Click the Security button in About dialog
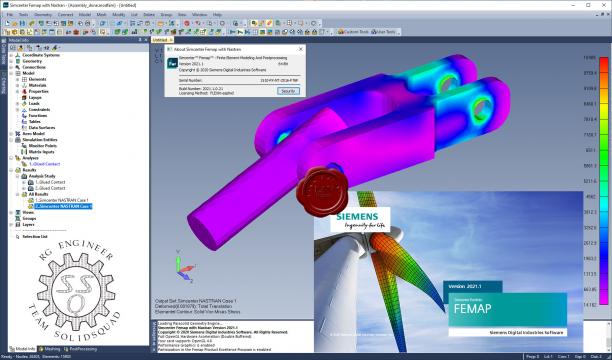 pyautogui.click(x=288, y=91)
